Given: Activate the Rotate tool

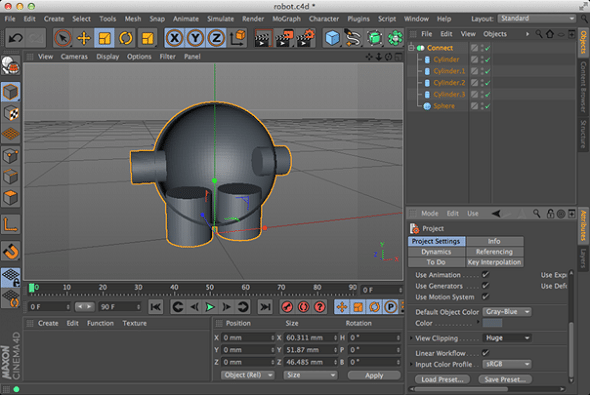Looking at the screenshot, I should pyautogui.click(x=126, y=38).
